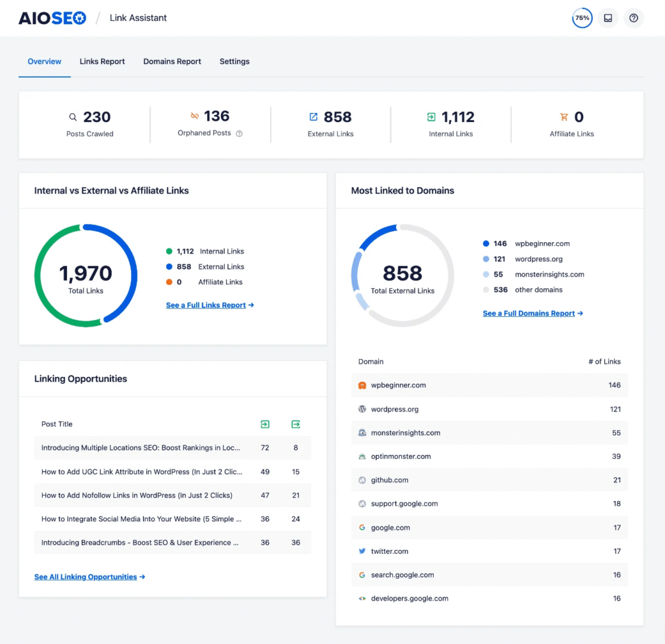This screenshot has width=665, height=644.
Task: Click the WordPress favicon next to wordpress.org
Action: 362,409
